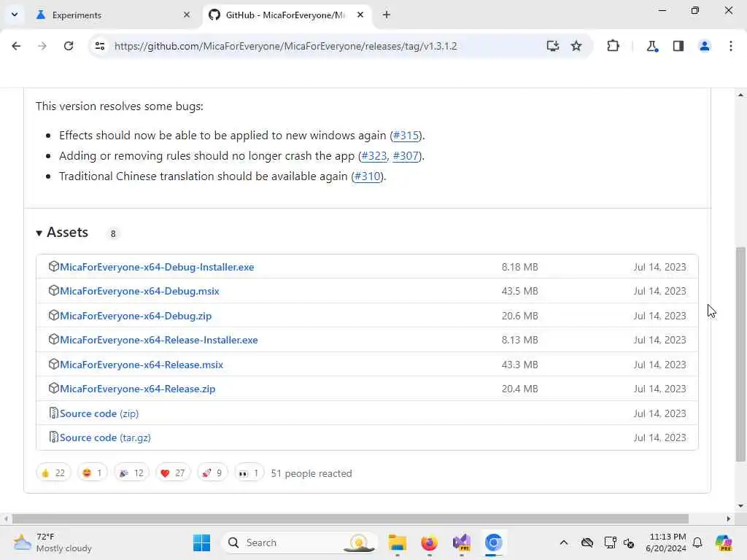The width and height of the screenshot is (747, 560).
Task: Download Source code (zip)
Action: 99,414
